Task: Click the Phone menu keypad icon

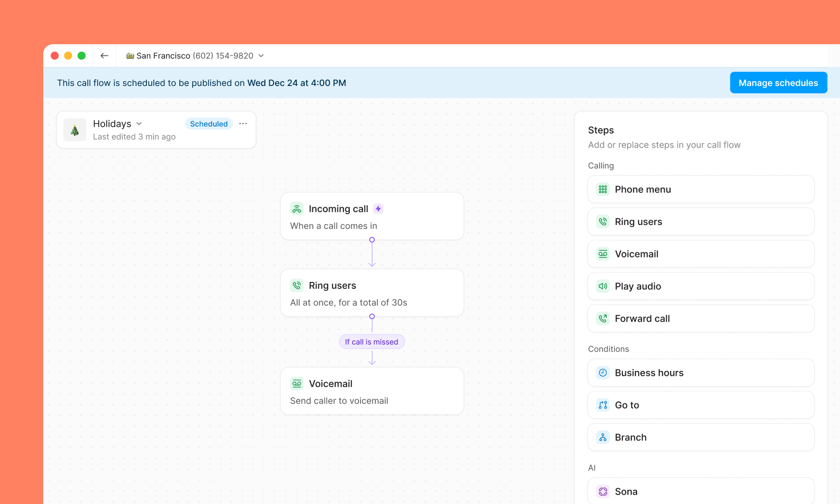Action: 603,190
